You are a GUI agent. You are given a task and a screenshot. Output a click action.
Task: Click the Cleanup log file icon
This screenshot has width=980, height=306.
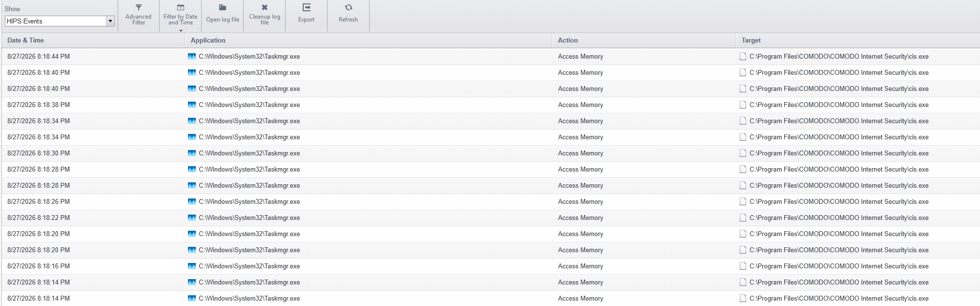pyautogui.click(x=265, y=7)
